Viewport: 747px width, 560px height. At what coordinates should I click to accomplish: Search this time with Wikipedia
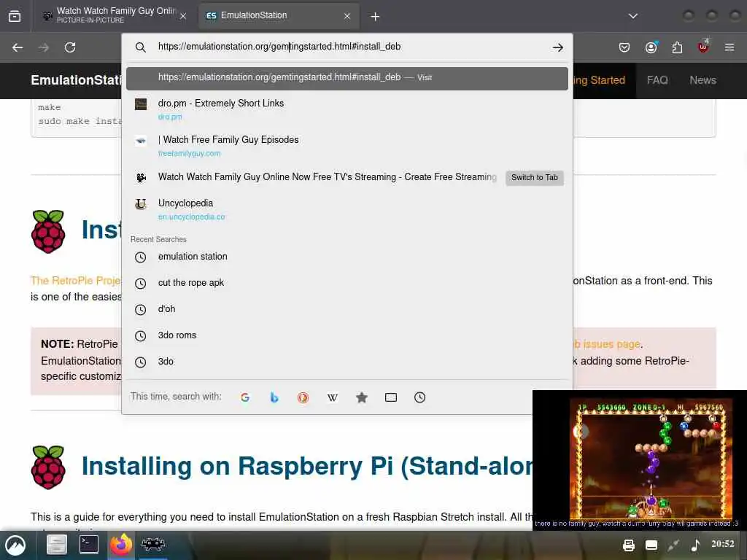coord(333,397)
